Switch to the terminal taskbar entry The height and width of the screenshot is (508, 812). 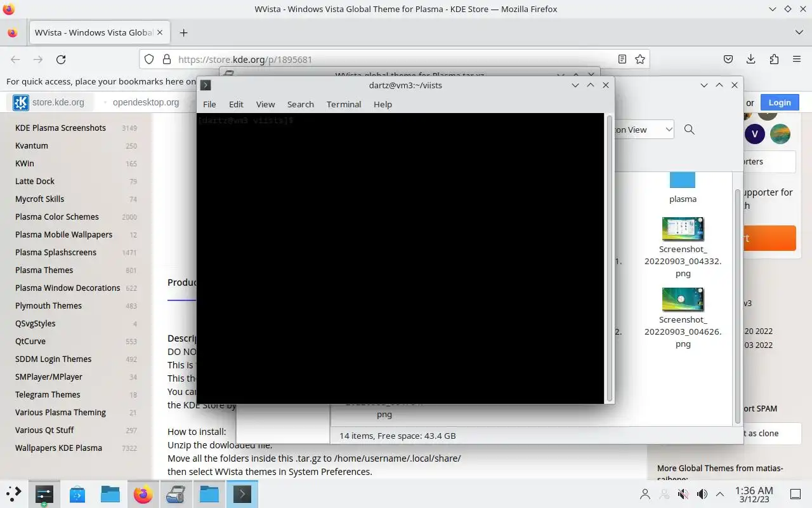242,494
